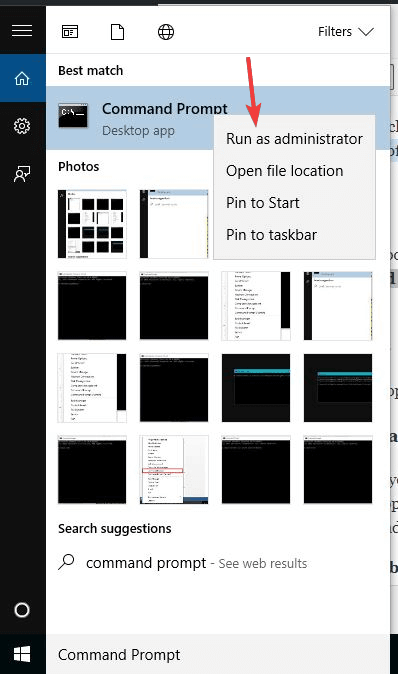
Task: Click the search magnifier icon by suggestion
Action: [67, 562]
